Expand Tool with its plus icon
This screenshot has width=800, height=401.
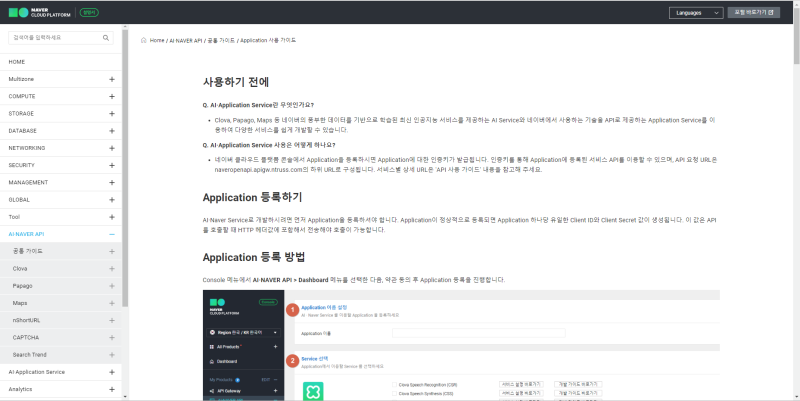pyautogui.click(x=112, y=217)
